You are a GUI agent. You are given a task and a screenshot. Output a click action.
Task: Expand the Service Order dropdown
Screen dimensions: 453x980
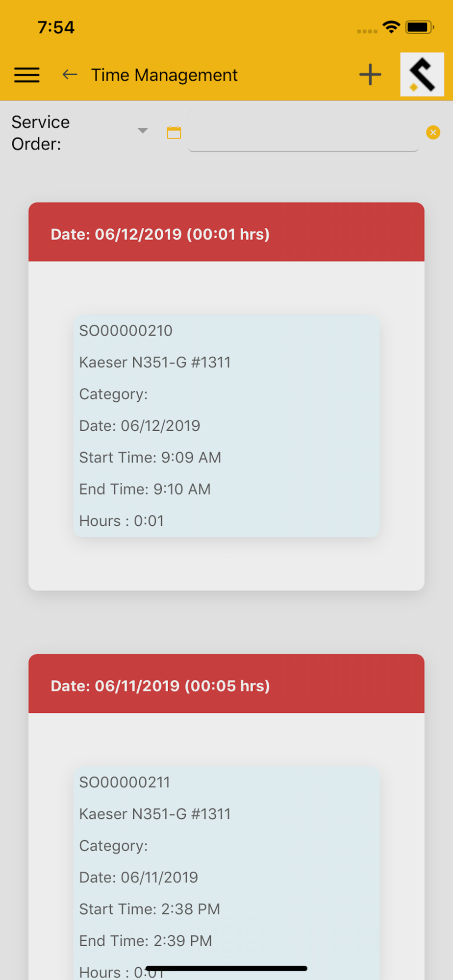143,130
